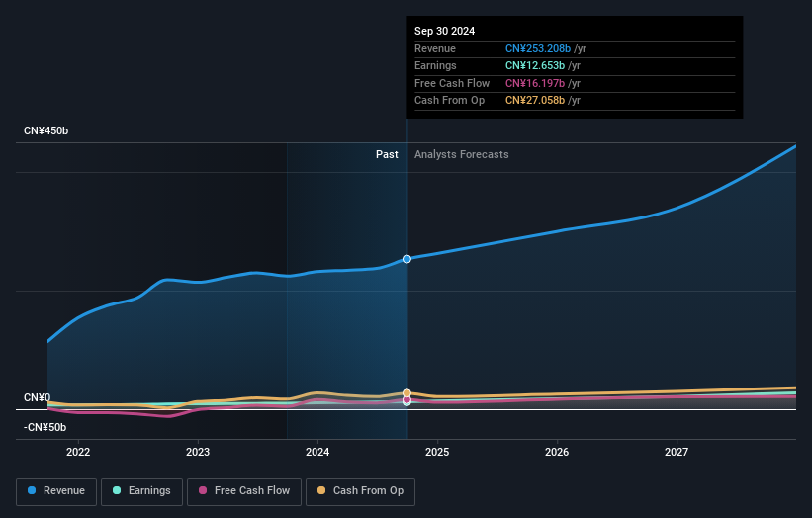Click the CN¥27.058b cash from op value
812x518 pixels.
coord(535,101)
